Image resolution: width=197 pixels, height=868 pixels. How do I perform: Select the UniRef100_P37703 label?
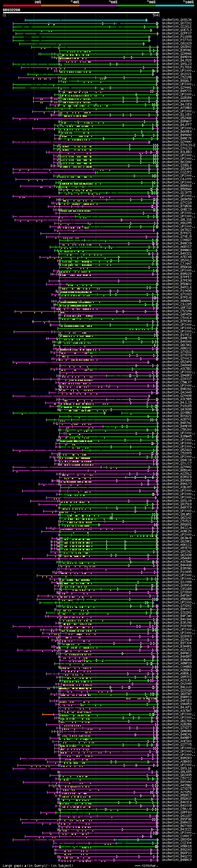(177, 40)
